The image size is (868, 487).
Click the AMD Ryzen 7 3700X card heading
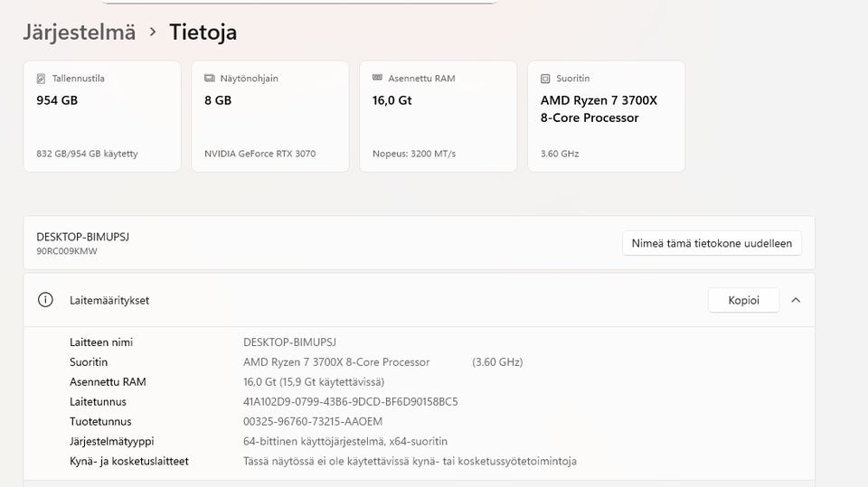[599, 108]
